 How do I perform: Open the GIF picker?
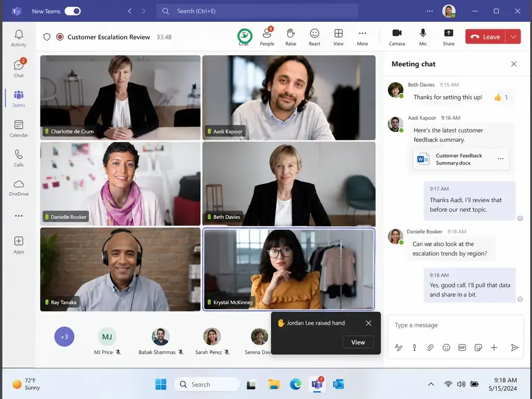click(462, 348)
